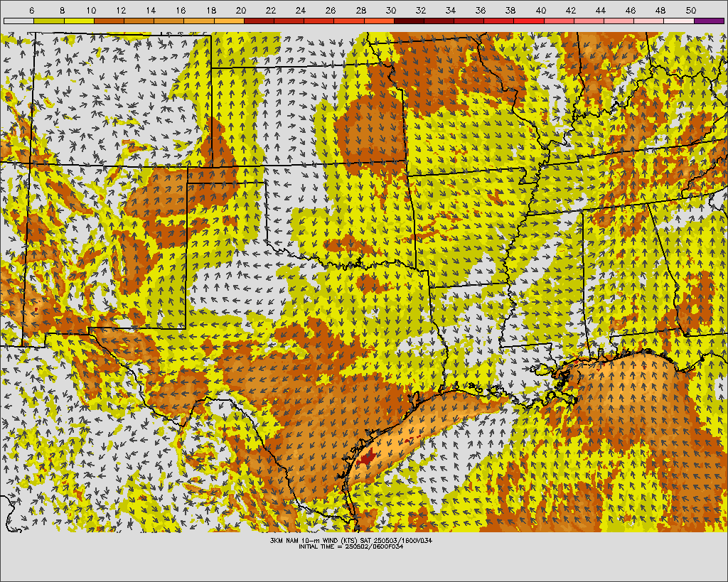Click the legend label "44"
728x582 pixels.
(600, 10)
